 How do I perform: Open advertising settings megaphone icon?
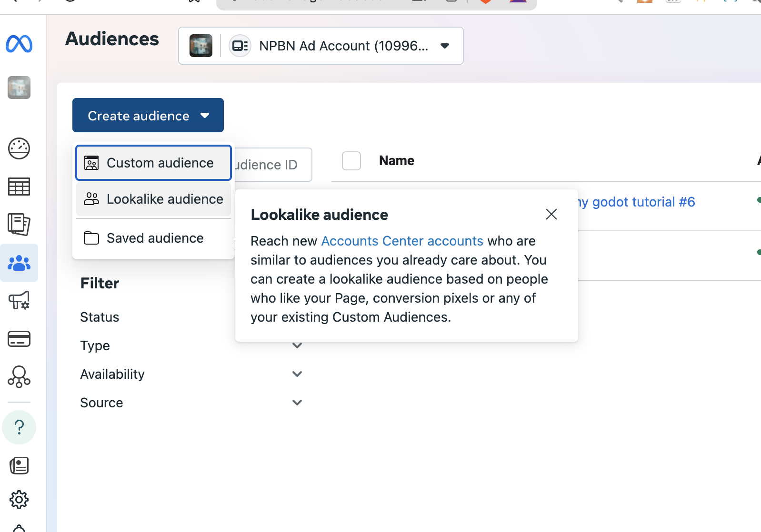[19, 300]
